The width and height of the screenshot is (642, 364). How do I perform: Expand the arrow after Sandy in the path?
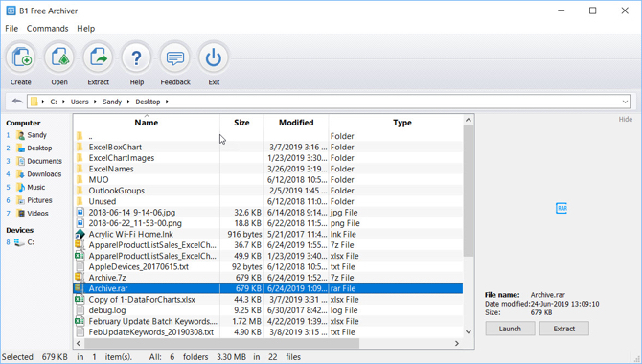coord(128,102)
